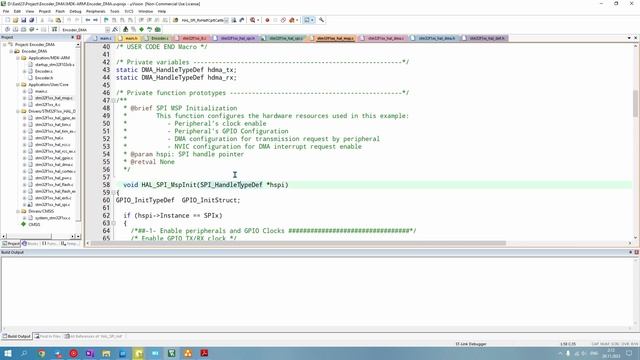Click the Open file toolbar icon
The height and width of the screenshot is (360, 640).
tap(16, 20)
